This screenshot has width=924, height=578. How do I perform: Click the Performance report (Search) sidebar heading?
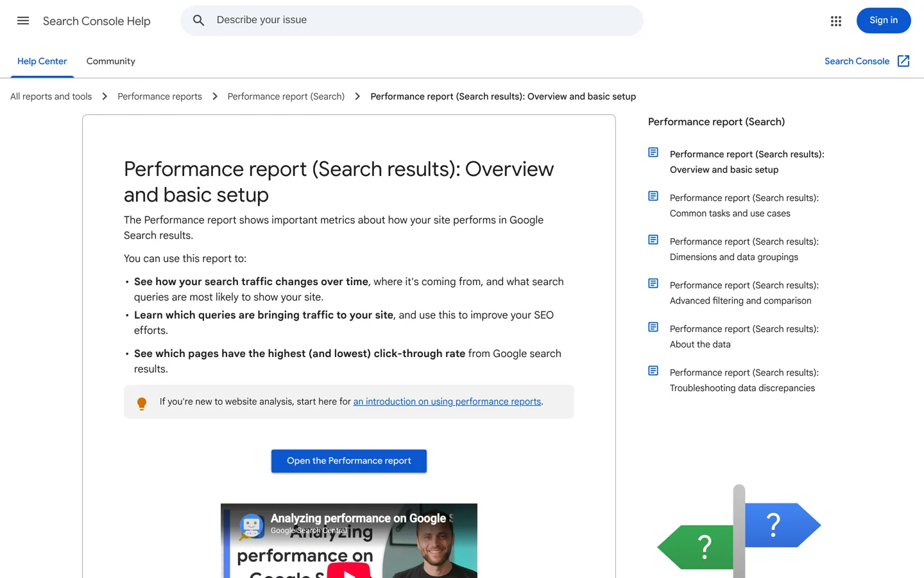pyautogui.click(x=716, y=122)
